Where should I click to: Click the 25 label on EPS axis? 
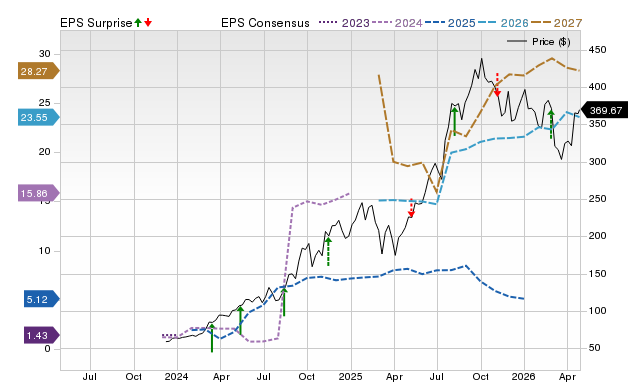pyautogui.click(x=44, y=103)
